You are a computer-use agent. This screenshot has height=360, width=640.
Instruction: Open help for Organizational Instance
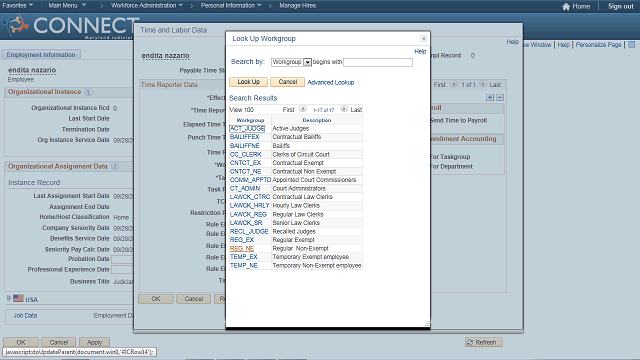coord(88,92)
